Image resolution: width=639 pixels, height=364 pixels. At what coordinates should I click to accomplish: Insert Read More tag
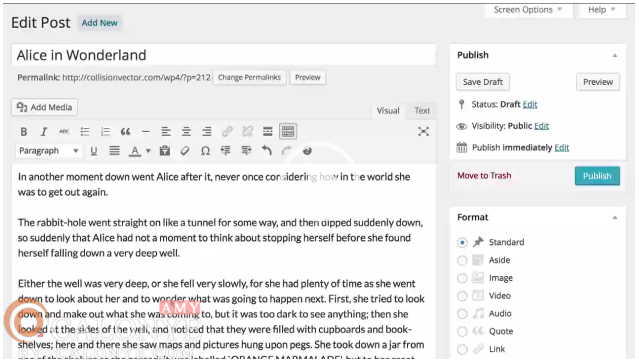tap(268, 132)
